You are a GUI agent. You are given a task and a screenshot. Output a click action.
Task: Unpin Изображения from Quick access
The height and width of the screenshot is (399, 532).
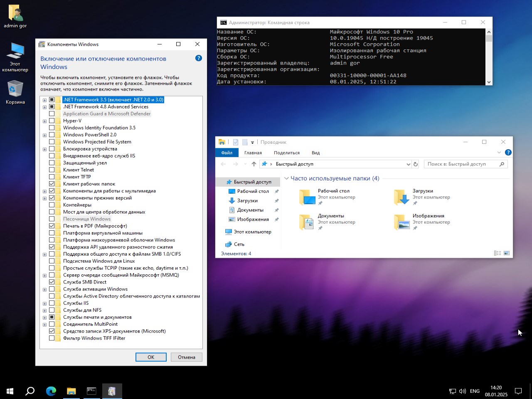tap(415, 227)
